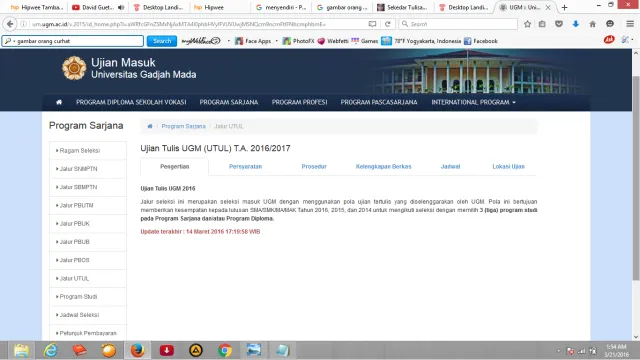
Task: Open File Explorer from the taskbar
Action: 21,350
